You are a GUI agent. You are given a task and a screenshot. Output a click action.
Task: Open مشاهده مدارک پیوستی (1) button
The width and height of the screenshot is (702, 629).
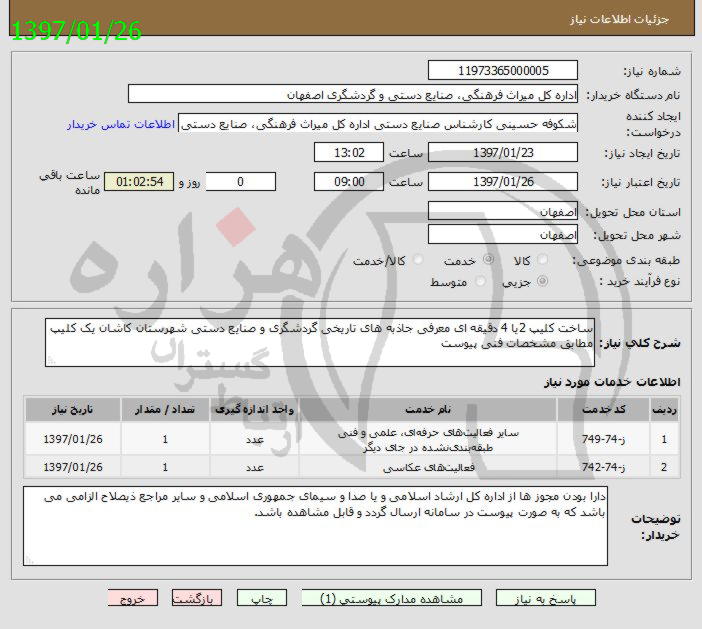point(392,599)
